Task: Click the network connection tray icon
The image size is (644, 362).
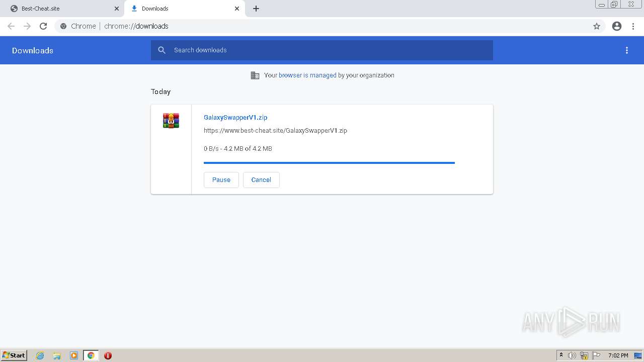Action: pyautogui.click(x=584, y=355)
